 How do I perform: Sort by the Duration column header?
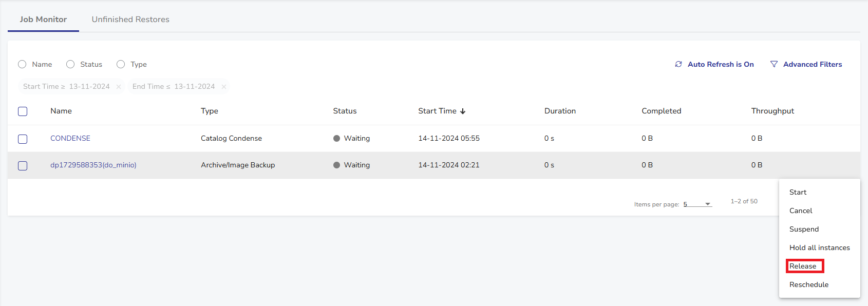click(x=560, y=111)
